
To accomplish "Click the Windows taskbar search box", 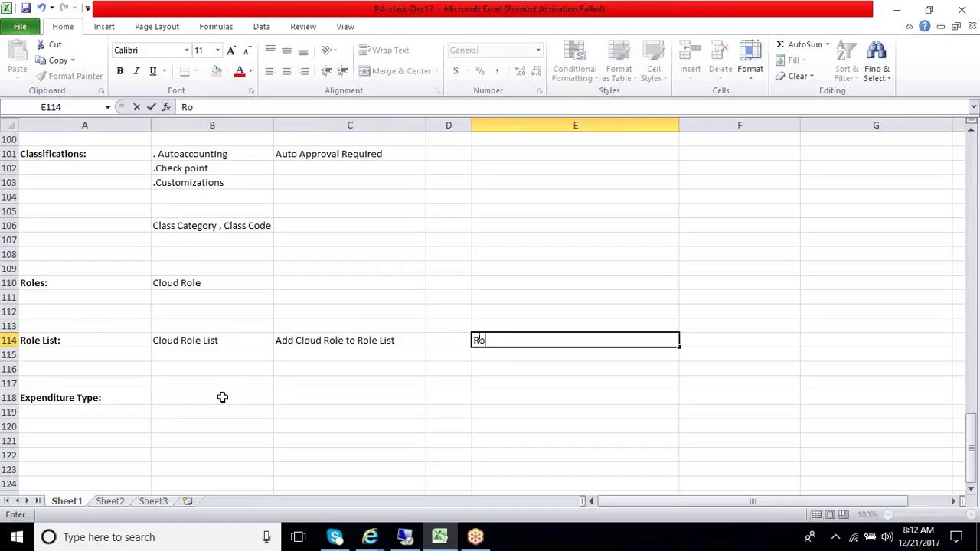I will coord(156,537).
